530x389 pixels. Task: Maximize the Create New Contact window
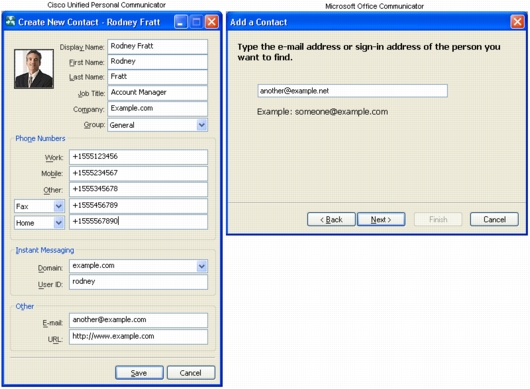click(x=196, y=22)
